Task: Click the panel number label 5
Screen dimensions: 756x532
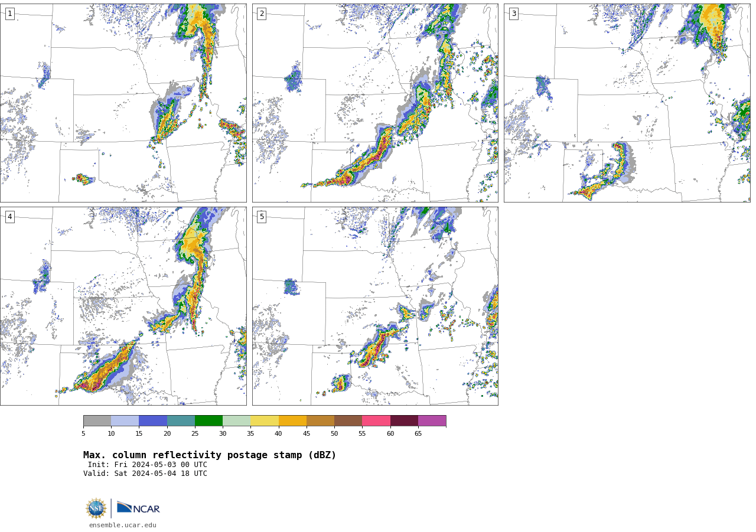Action: [262, 217]
